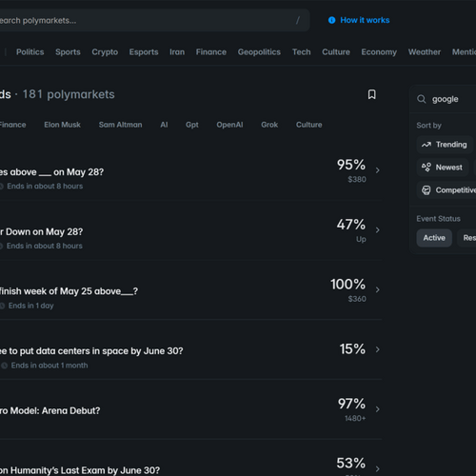Sort markets by Newest

click(x=443, y=168)
